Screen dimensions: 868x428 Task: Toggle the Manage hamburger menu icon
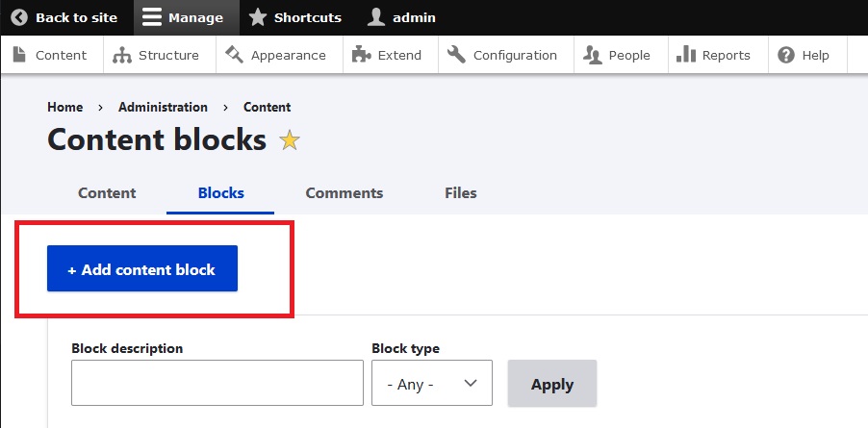(x=151, y=17)
